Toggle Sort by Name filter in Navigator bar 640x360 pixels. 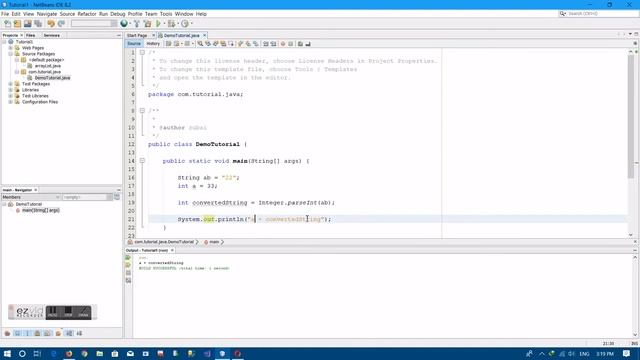69,333
